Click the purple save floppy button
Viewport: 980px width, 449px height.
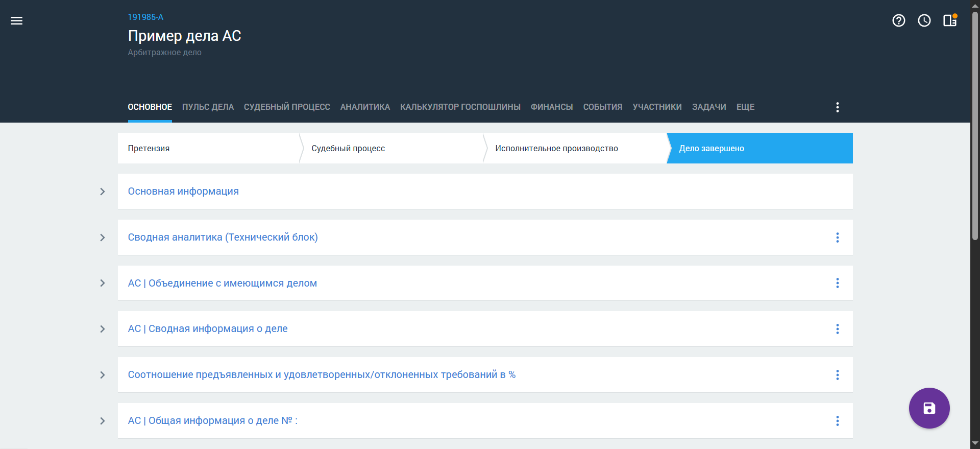tap(929, 408)
